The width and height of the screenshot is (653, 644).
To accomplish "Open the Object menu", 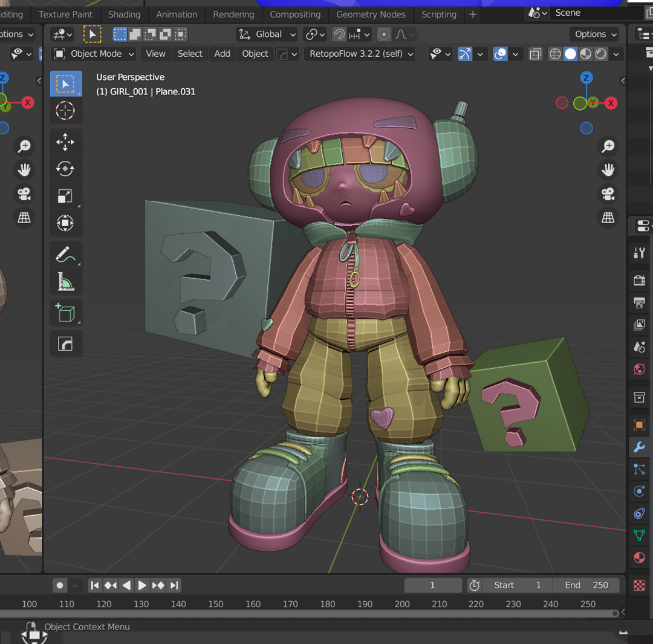I will (255, 54).
